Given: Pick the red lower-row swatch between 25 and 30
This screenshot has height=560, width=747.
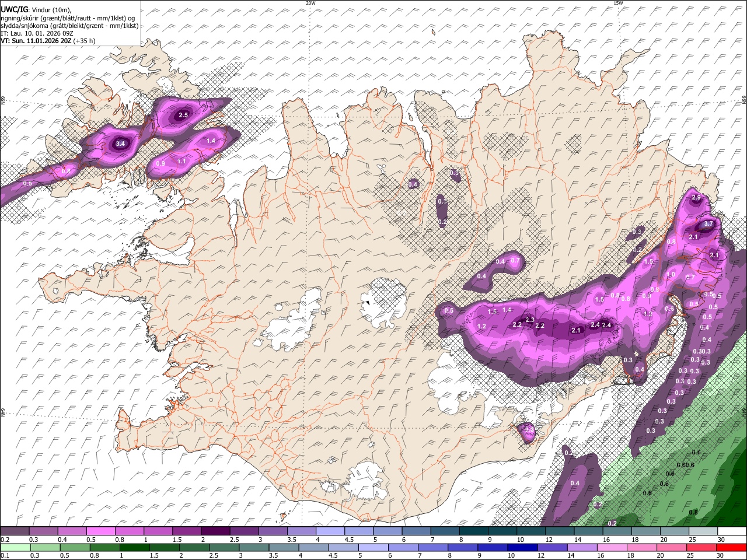Looking at the screenshot, I should [702, 548].
